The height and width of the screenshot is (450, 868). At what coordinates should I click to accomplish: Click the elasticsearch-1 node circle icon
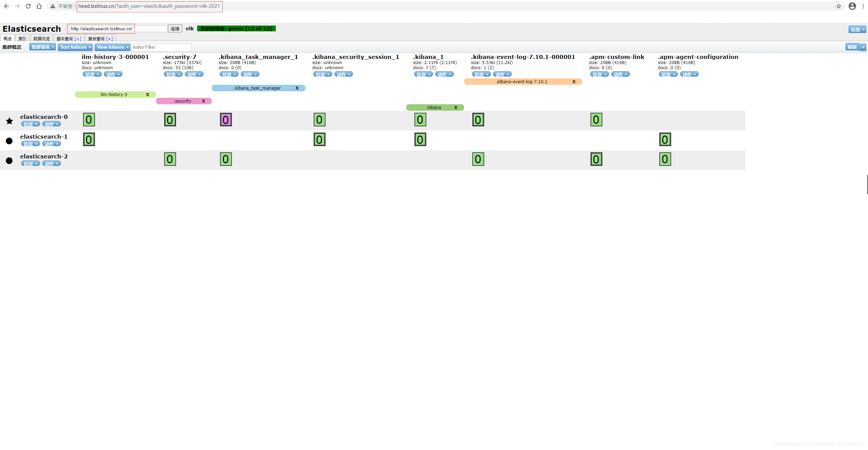coord(9,141)
